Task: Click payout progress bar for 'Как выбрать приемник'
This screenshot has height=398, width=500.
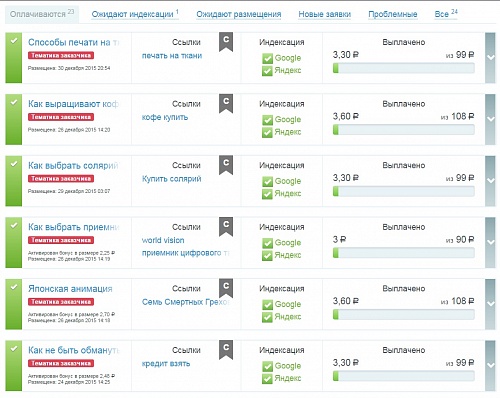Action: click(x=404, y=253)
